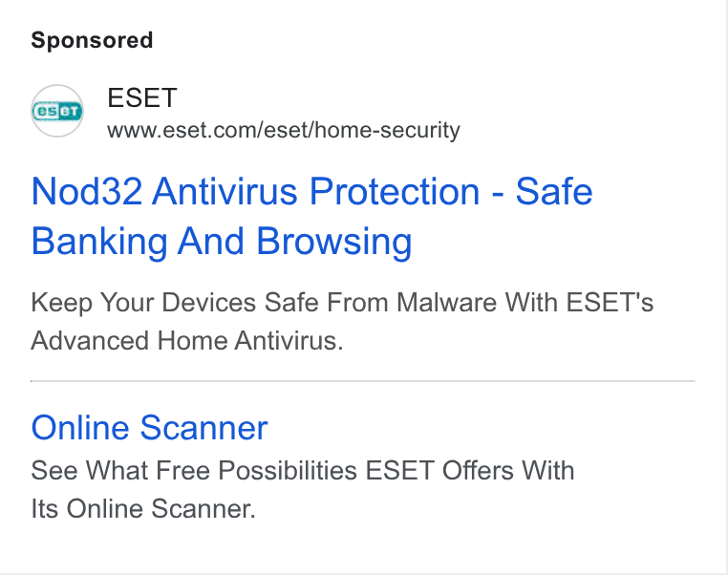Click the word 'Nod32' in the headline
The image size is (728, 575).
(86, 191)
